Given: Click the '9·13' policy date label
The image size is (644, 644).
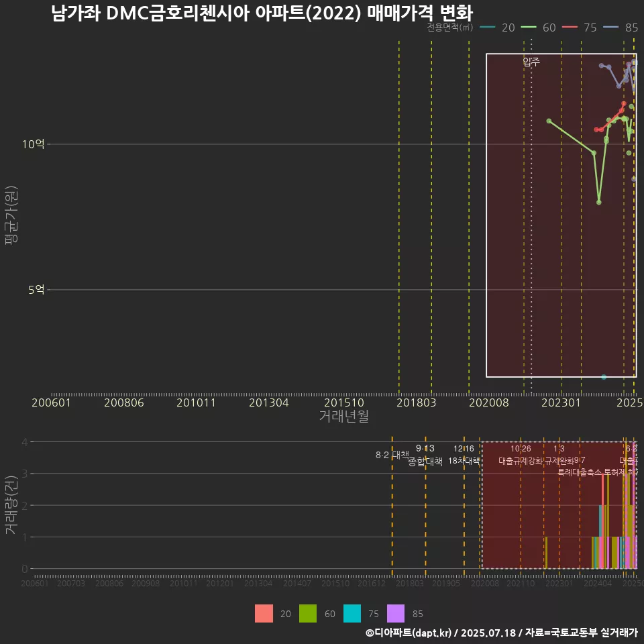Looking at the screenshot, I should [425, 448].
